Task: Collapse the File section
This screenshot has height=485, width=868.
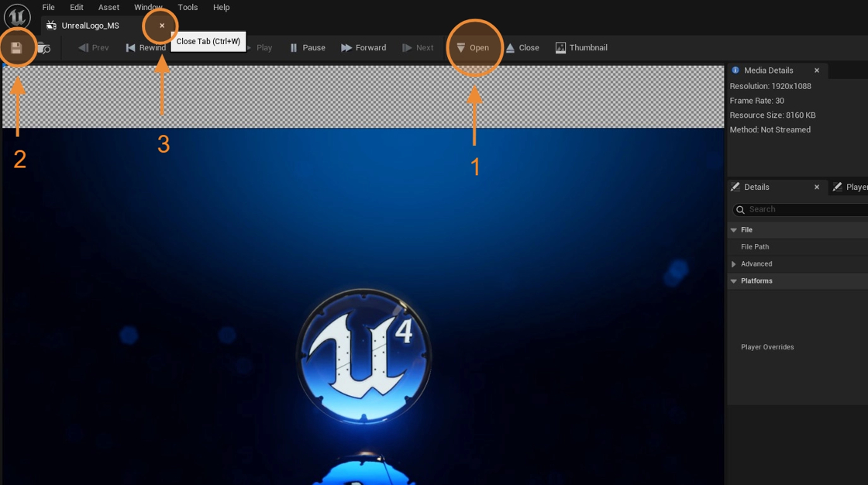Action: click(733, 230)
